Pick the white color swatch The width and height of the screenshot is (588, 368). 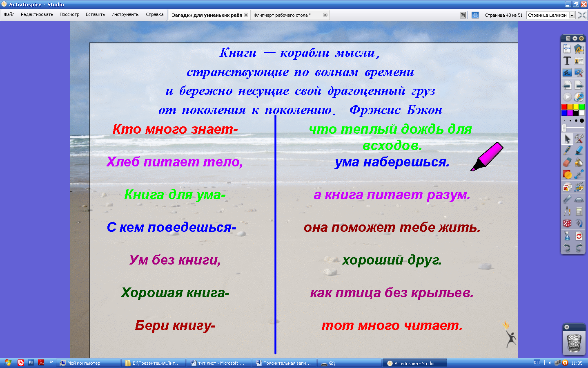582,113
